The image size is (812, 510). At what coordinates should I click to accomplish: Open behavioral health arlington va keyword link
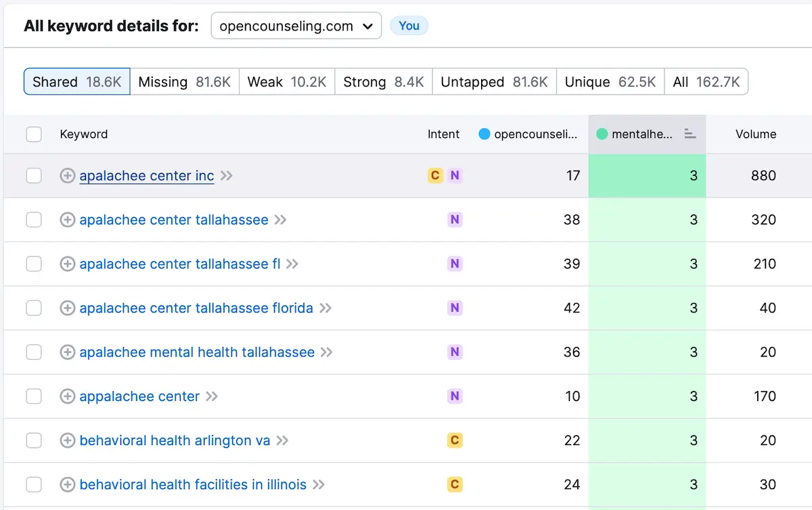[175, 440]
